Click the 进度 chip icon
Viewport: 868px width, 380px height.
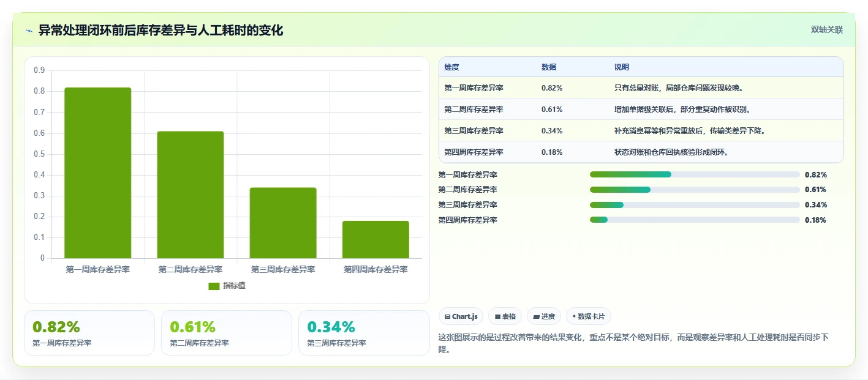[x=536, y=317]
